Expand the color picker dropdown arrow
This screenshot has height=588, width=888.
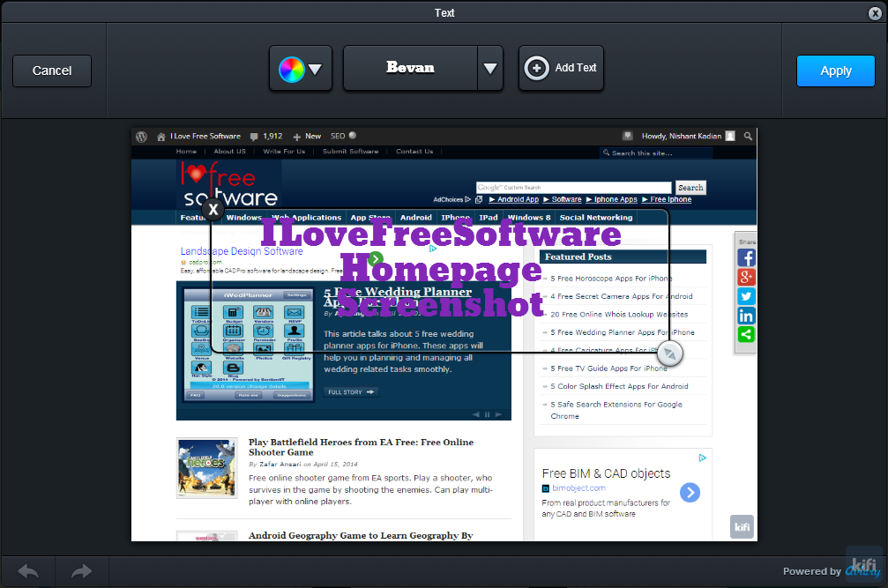click(316, 70)
